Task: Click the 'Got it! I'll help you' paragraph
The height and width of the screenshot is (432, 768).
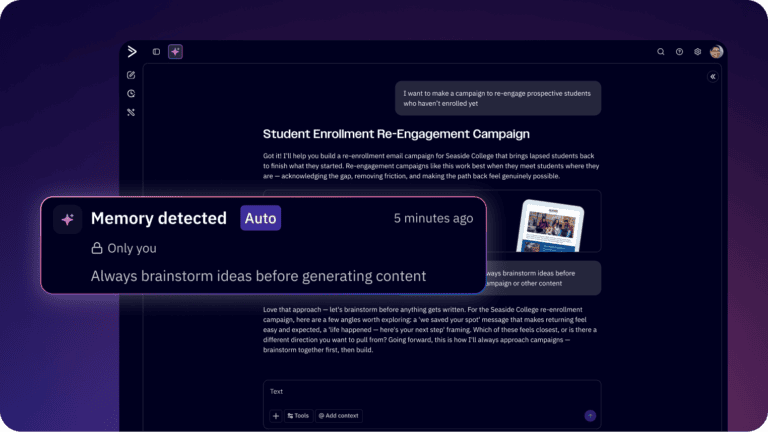Action: click(431, 166)
